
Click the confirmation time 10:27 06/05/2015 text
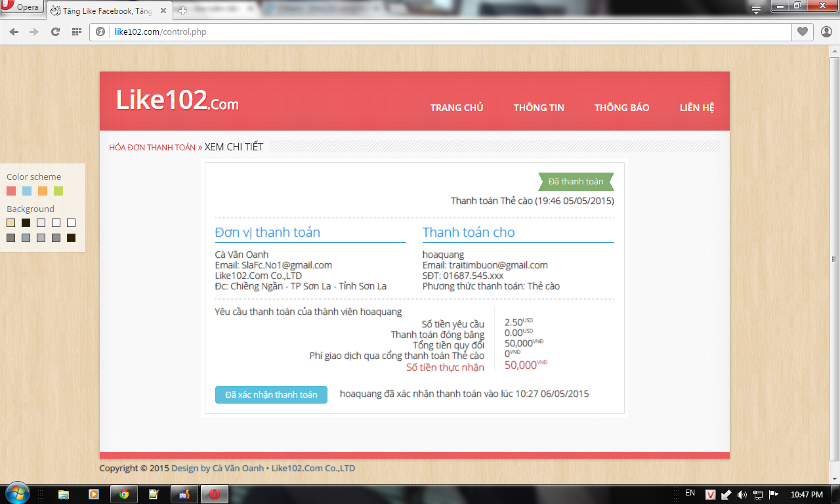point(552,394)
